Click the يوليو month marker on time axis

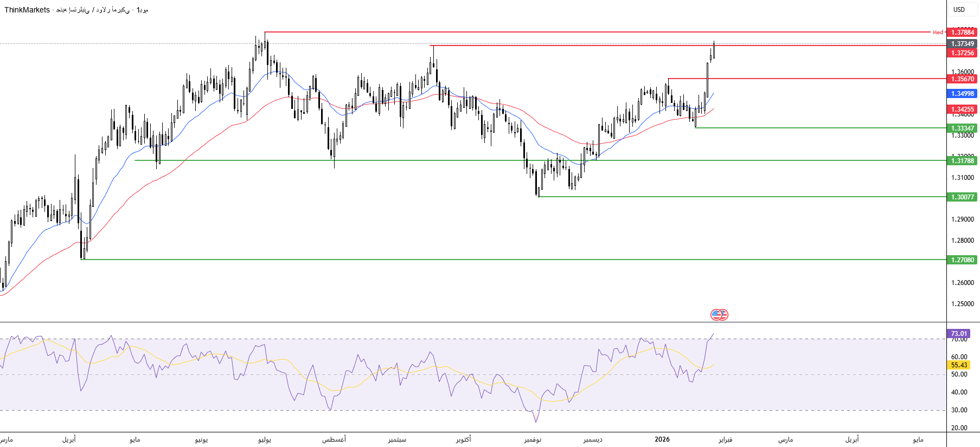click(x=265, y=439)
